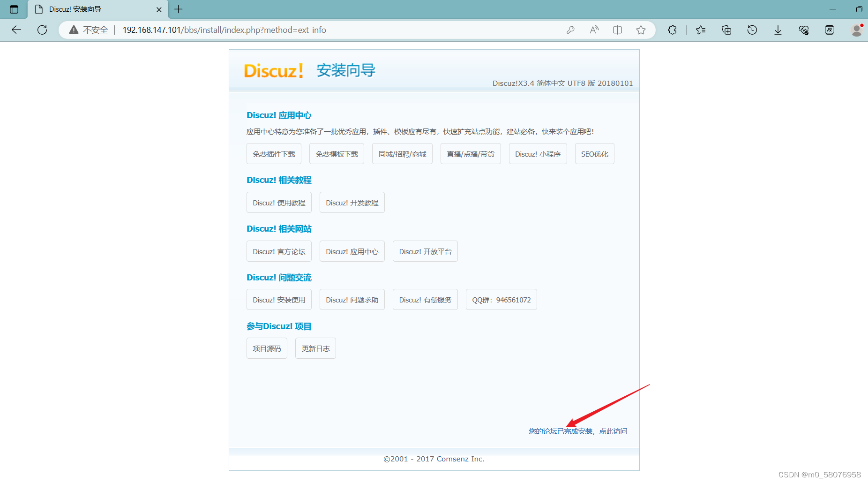
Task: Click the 参与Discuz! 项目 heading
Action: click(x=279, y=326)
